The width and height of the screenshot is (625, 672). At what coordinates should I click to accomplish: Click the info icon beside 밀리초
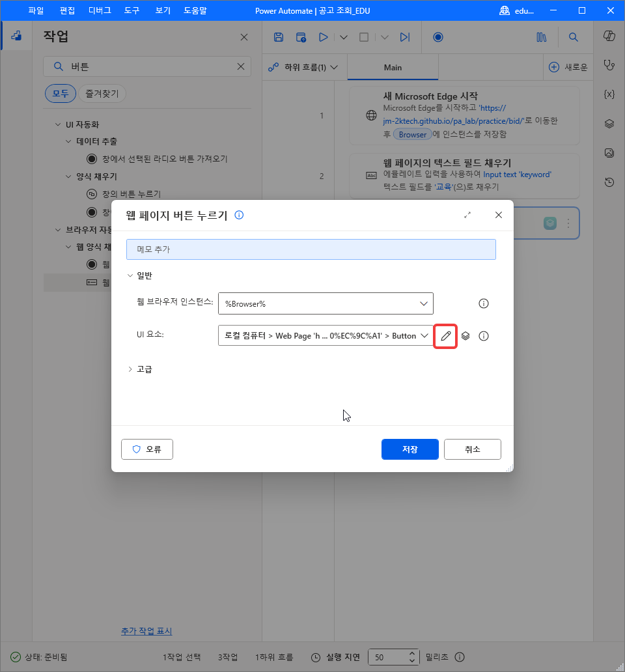click(460, 657)
